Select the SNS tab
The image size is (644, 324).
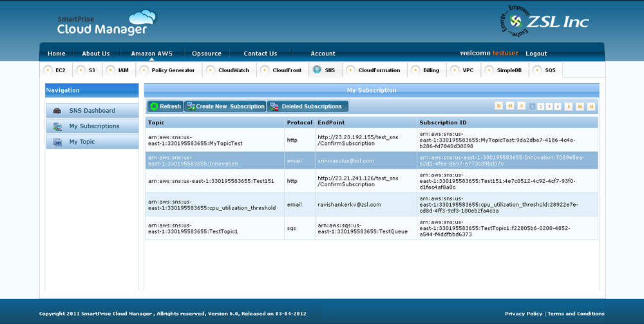click(x=325, y=70)
